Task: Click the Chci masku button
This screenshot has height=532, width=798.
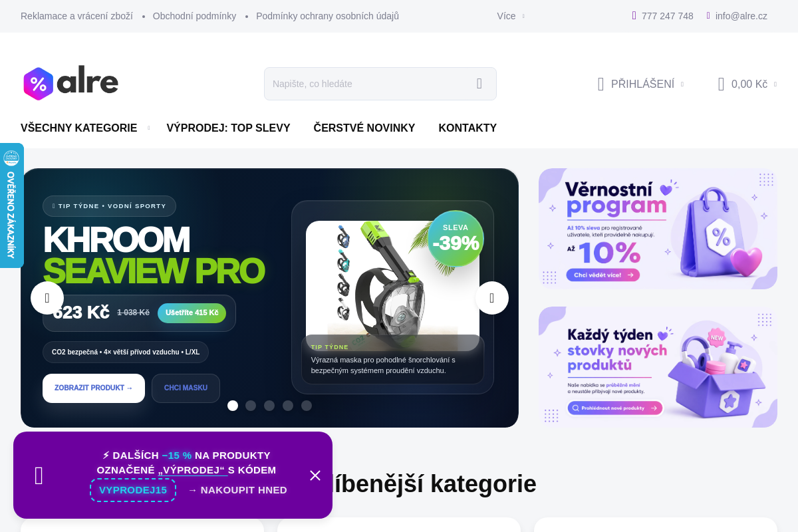Action: coord(186,388)
